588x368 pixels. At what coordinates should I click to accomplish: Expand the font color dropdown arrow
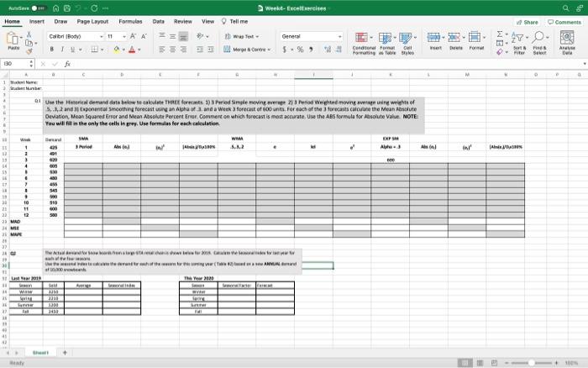tap(139, 50)
